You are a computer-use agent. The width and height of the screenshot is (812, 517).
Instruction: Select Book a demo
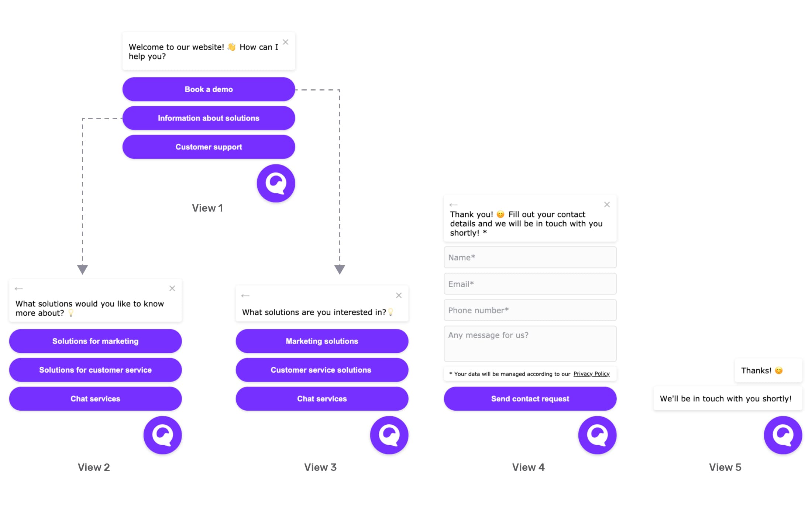(x=209, y=89)
